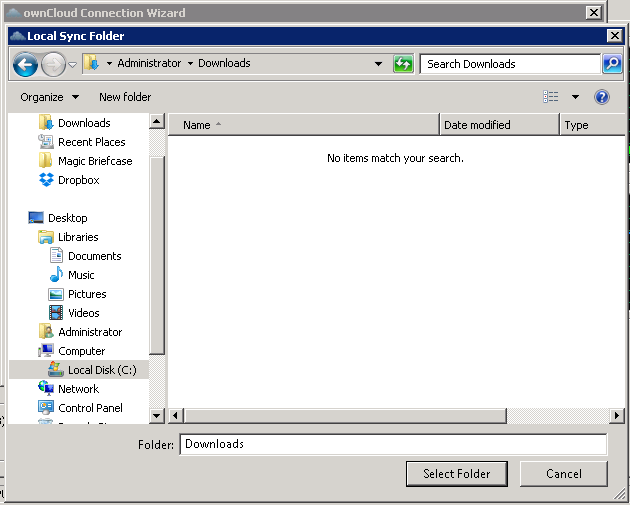Screen dimensions: 630x505
Task: Expand the address bar history dropdown
Action: tap(378, 64)
